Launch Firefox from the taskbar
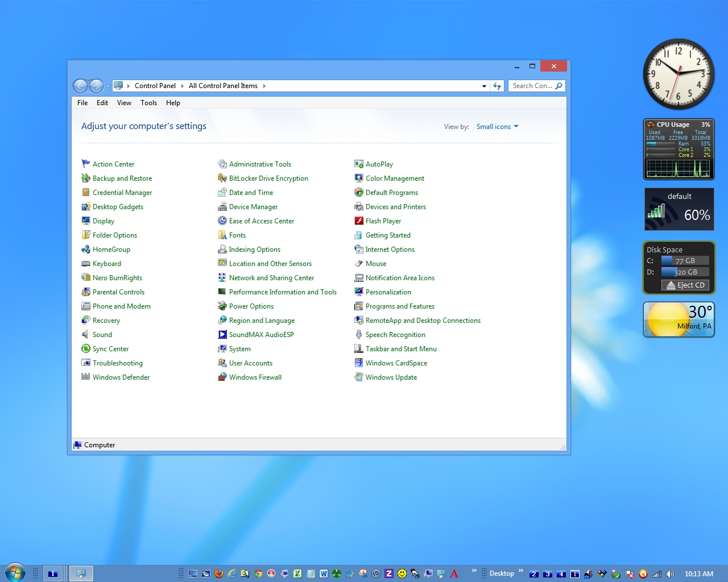 [x=219, y=573]
